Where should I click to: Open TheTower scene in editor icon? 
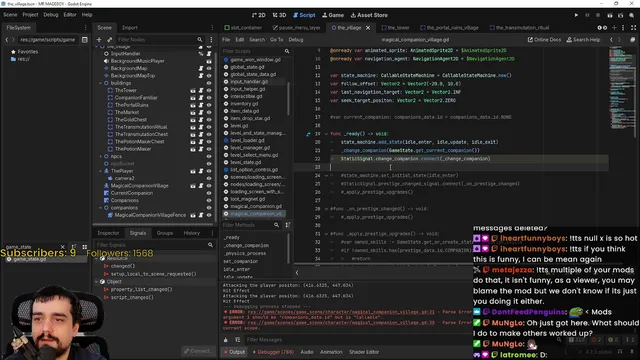tap(193, 90)
